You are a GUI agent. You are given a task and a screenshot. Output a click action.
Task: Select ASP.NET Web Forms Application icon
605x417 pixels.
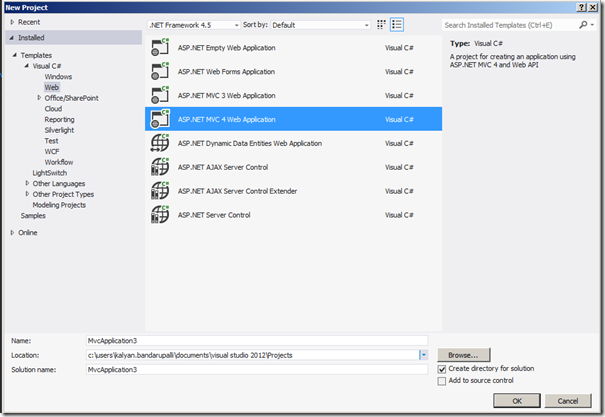click(160, 71)
